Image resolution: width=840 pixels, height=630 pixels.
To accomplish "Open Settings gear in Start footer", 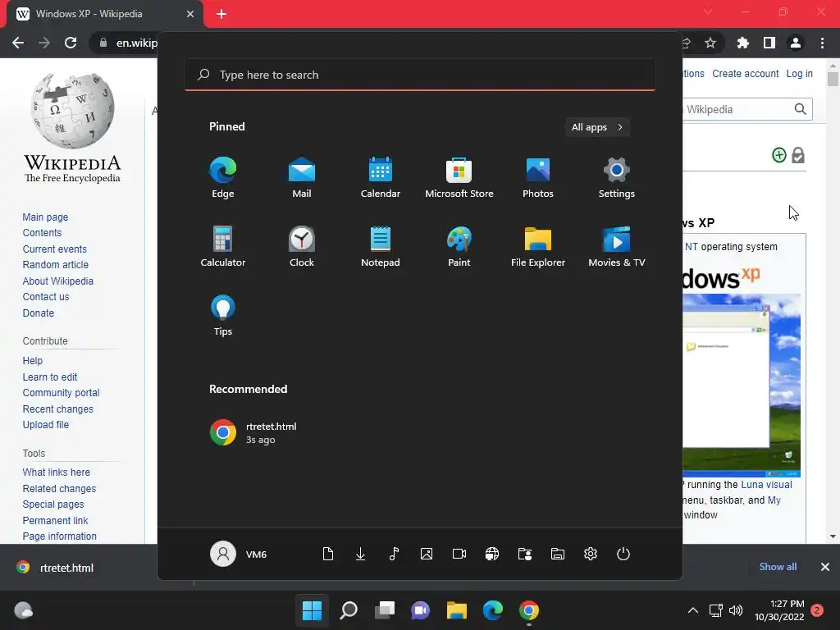I will (591, 554).
